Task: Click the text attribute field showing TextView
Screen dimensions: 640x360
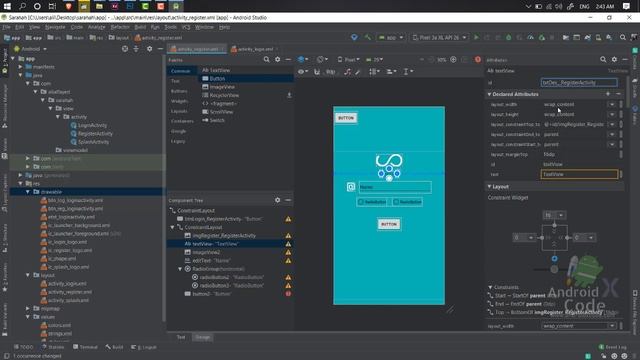Action: 579,174
